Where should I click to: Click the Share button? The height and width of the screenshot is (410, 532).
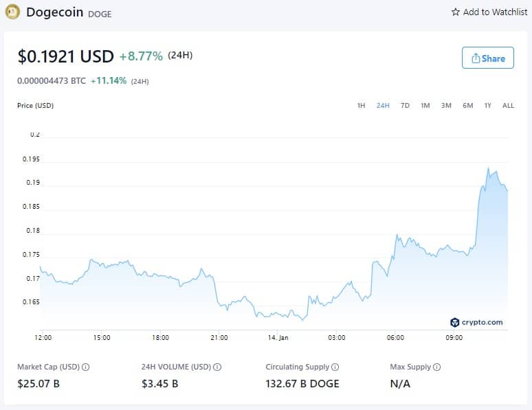(x=487, y=58)
